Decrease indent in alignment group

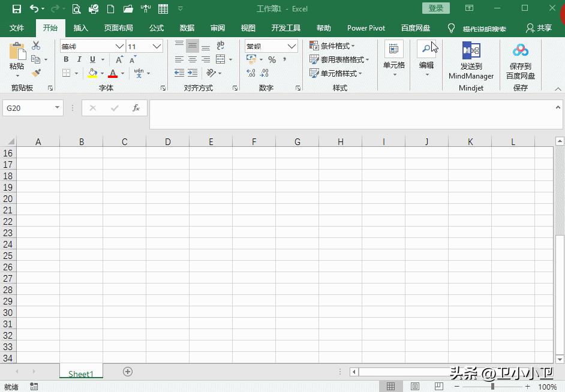179,73
